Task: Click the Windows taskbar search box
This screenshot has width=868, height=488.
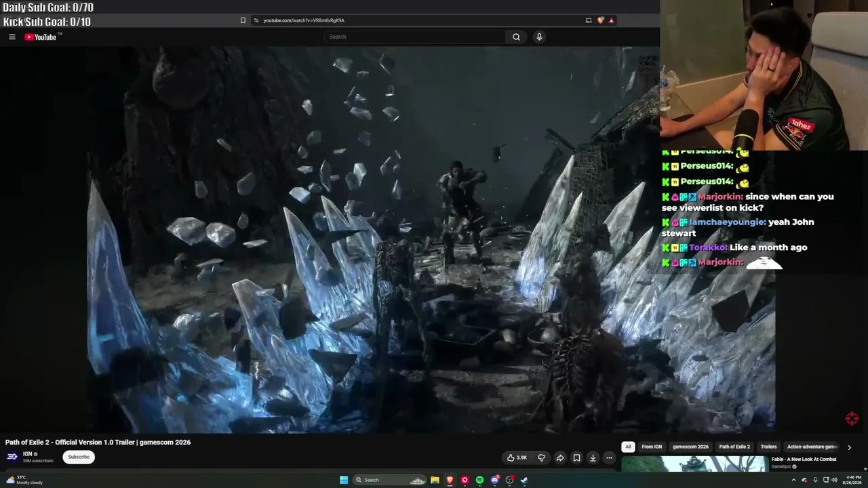Action: coord(390,480)
